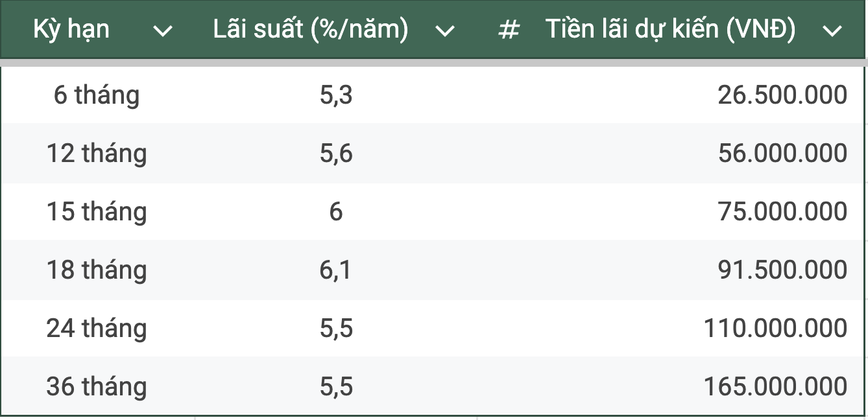Click the 5,3 interest rate cell

[x=336, y=95]
